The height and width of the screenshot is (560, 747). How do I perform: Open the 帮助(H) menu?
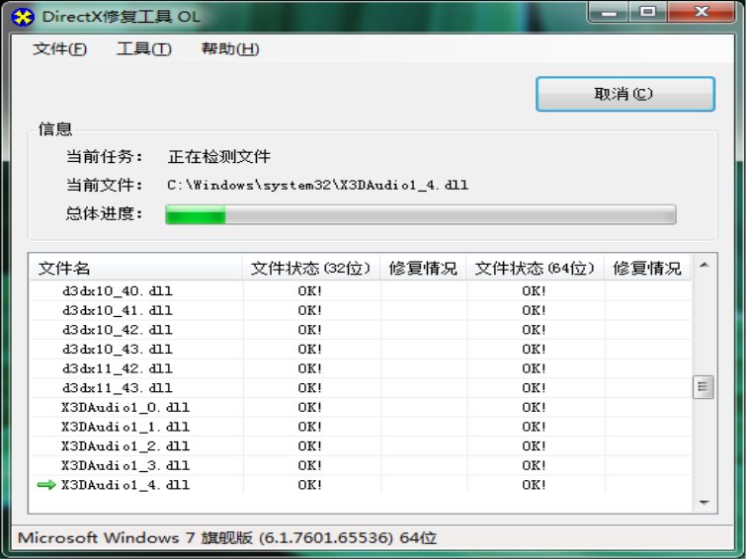[x=230, y=48]
